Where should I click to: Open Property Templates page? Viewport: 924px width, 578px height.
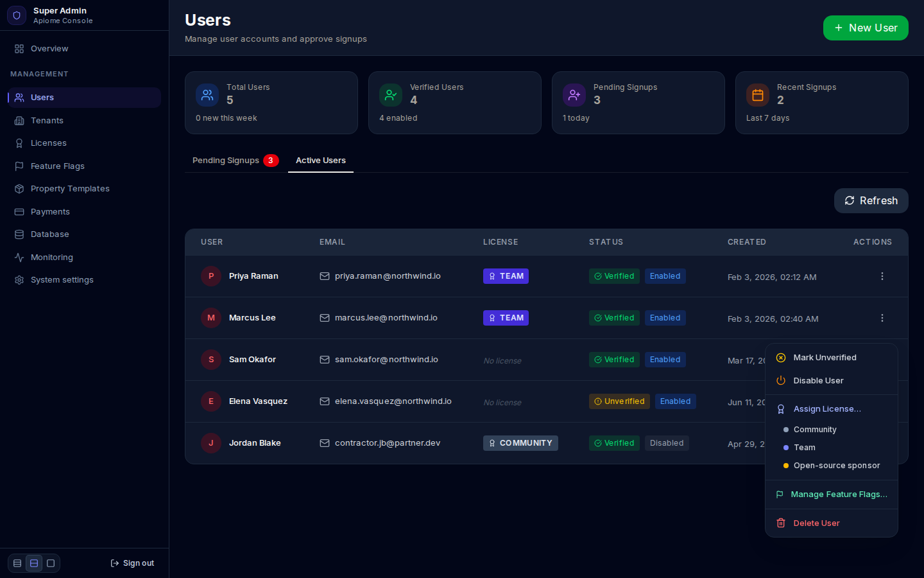tap(84, 189)
